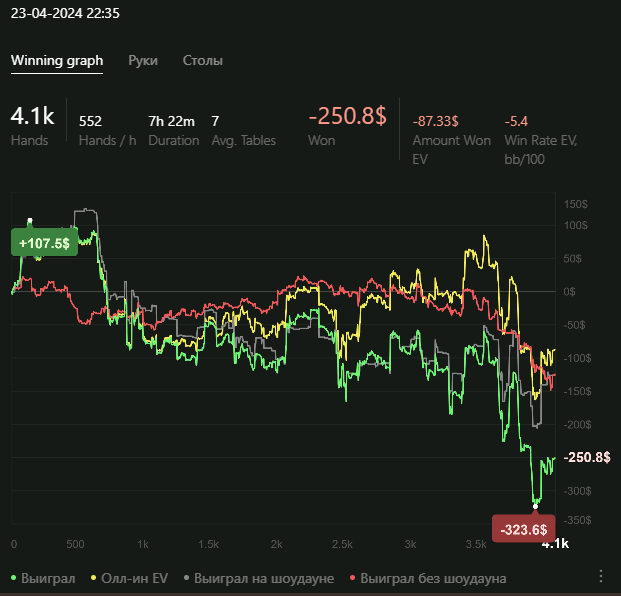
Task: Click the white low point above -323.6$
Action: click(535, 507)
